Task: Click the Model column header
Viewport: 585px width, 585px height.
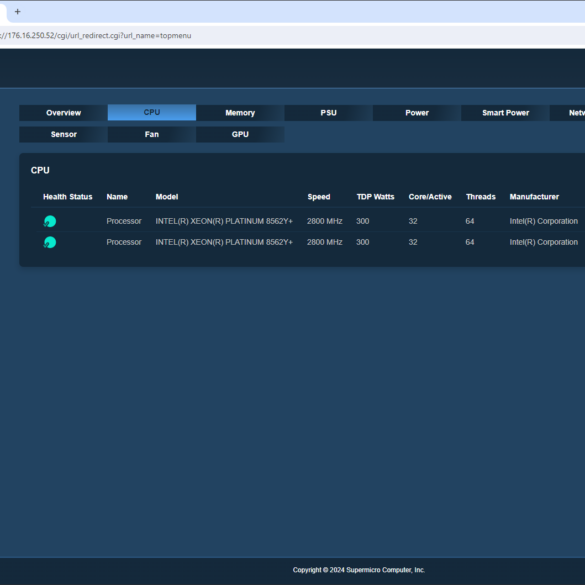Action: (x=167, y=197)
